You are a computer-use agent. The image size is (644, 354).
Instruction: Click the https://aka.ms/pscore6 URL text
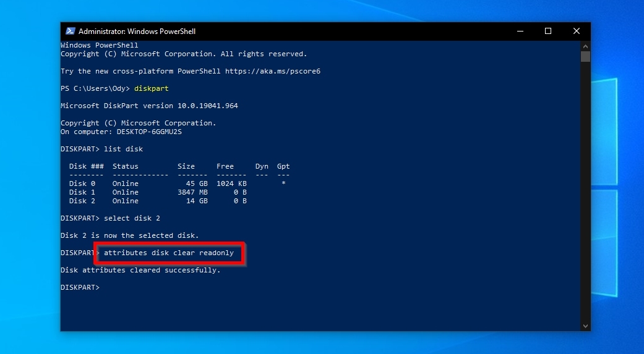[273, 71]
